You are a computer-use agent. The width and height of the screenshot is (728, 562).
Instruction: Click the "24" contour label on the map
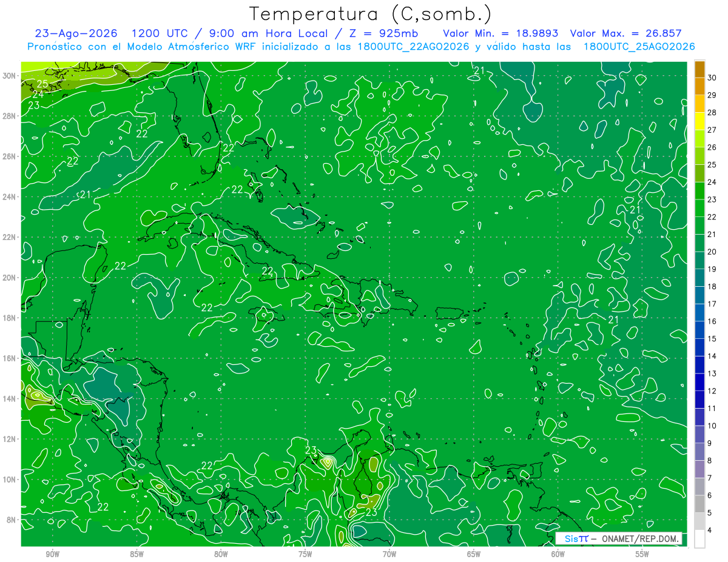pyautogui.click(x=38, y=95)
